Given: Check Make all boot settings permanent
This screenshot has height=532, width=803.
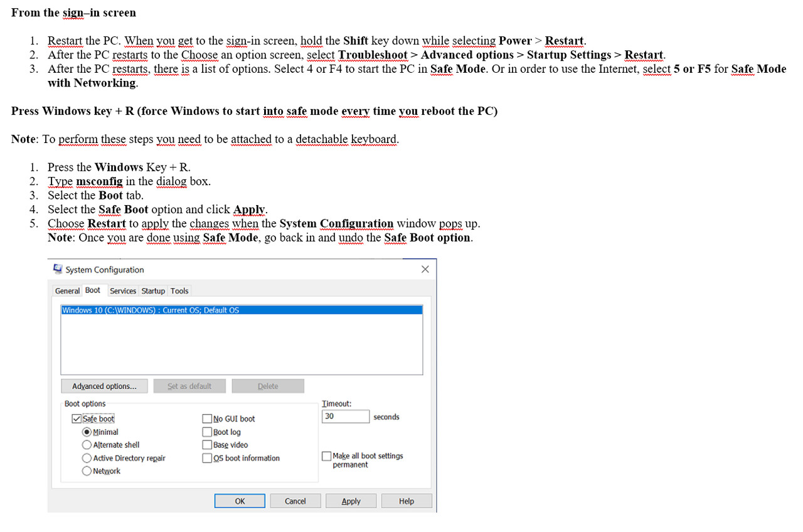Looking at the screenshot, I should pos(326,456).
